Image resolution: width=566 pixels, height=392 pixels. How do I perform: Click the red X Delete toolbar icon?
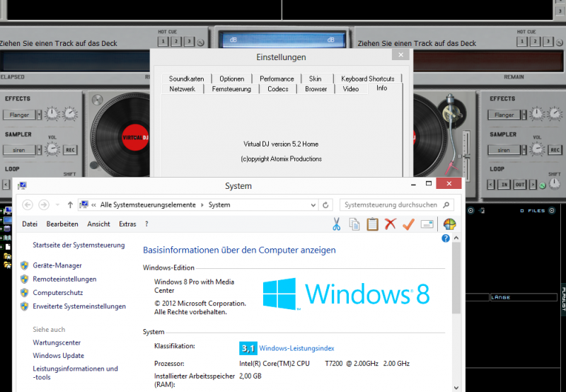tap(391, 224)
